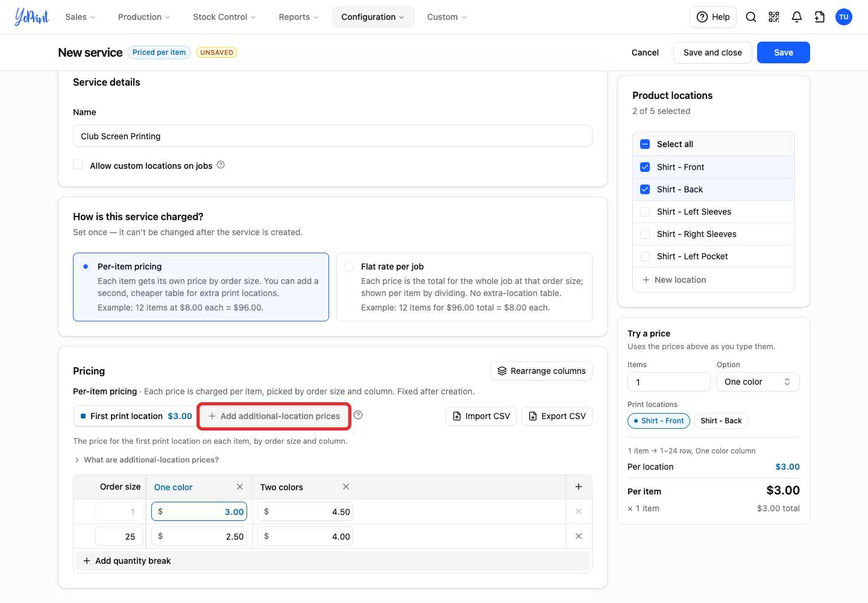Image resolution: width=868 pixels, height=603 pixels.
Task: Expand What are additional-location prices?
Action: (146, 459)
